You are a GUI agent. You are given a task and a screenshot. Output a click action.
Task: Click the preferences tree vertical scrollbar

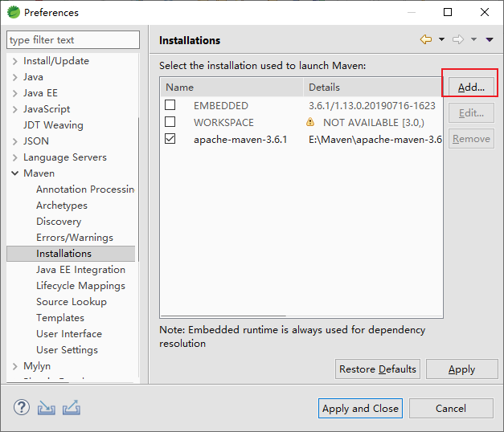(x=138, y=190)
